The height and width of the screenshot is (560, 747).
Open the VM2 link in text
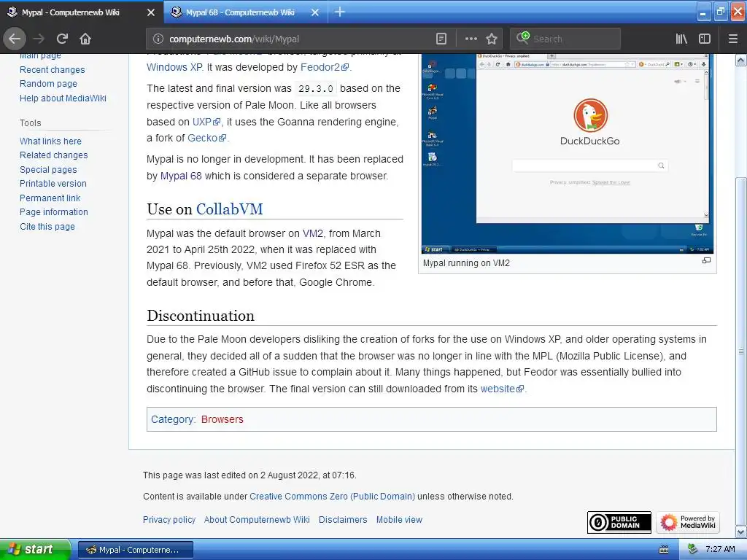click(312, 234)
